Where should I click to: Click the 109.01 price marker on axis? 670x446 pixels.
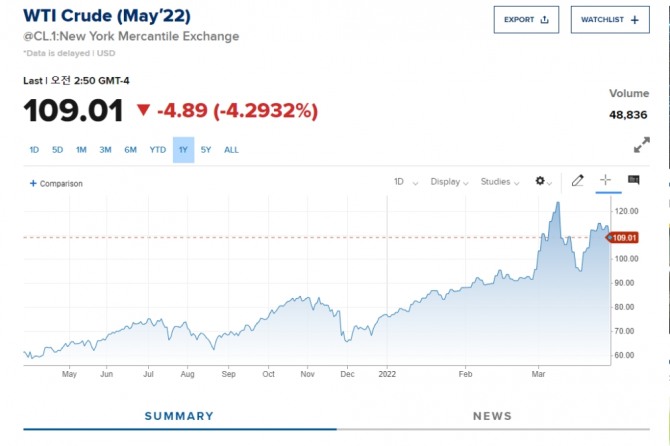pyautogui.click(x=625, y=238)
